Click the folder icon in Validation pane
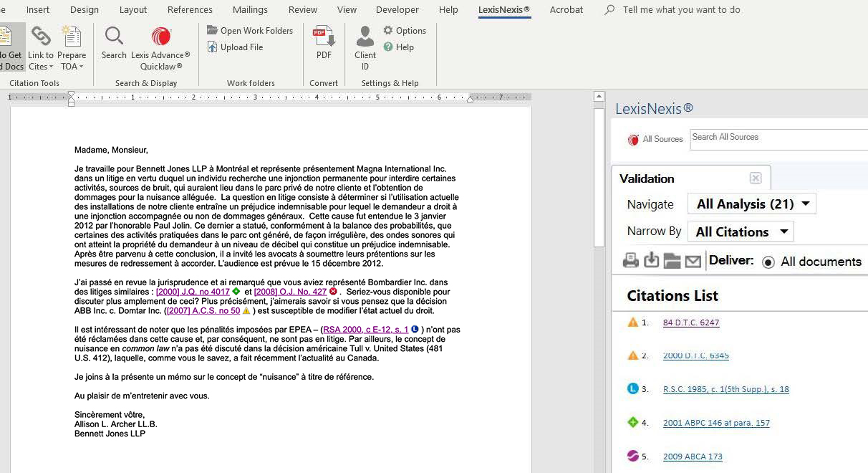 click(672, 261)
